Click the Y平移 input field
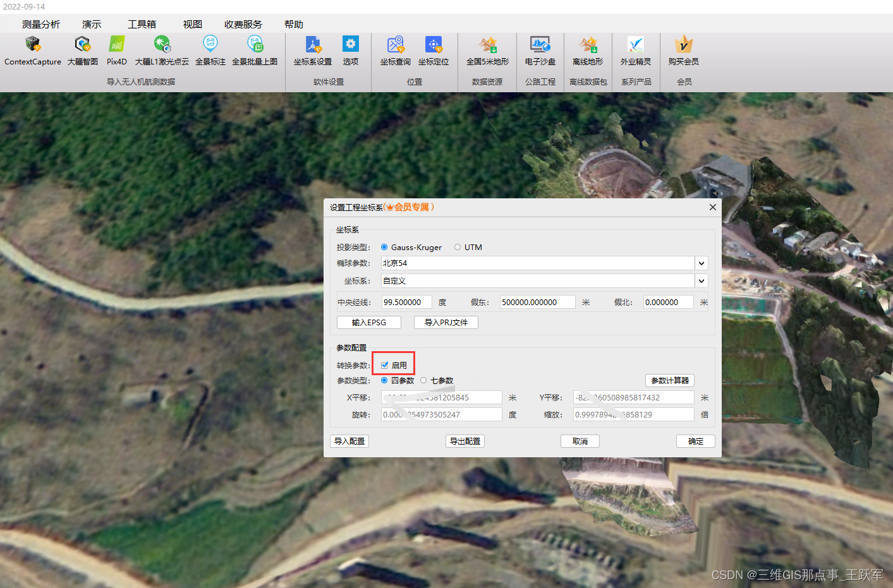 click(x=634, y=397)
